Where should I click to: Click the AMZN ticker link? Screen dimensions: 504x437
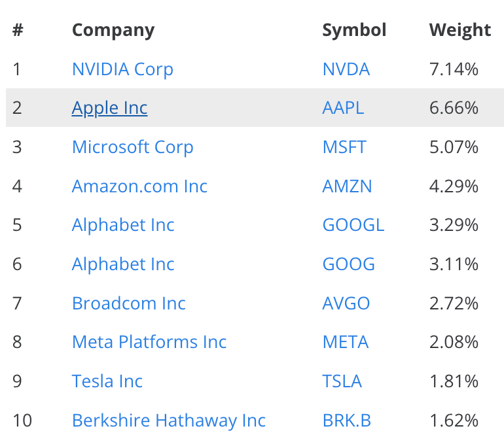[x=347, y=186]
